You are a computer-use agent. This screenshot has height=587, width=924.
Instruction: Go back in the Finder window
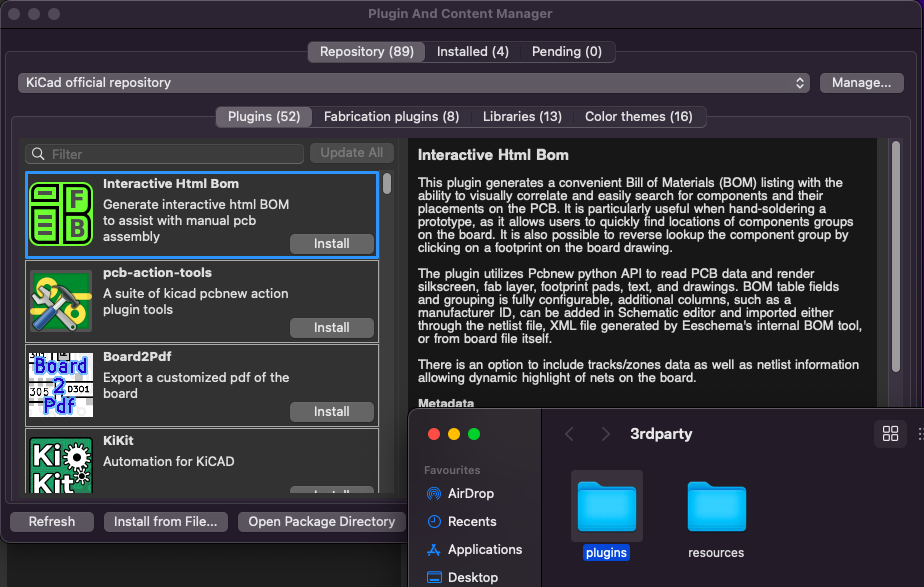click(569, 434)
